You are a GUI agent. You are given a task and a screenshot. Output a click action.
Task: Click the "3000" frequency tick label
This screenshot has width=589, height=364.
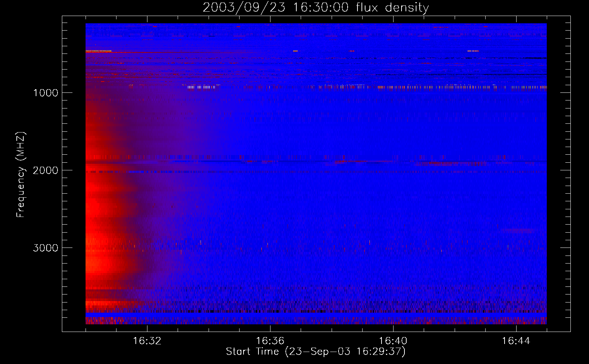46,248
